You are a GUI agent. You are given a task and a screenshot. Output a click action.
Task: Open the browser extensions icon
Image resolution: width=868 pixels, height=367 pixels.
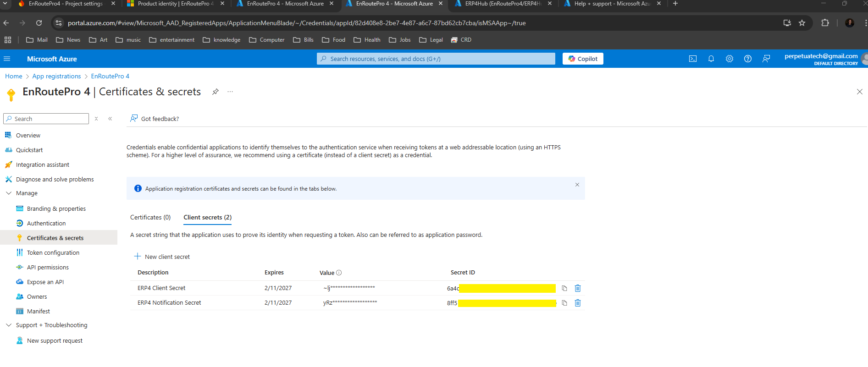click(x=825, y=23)
